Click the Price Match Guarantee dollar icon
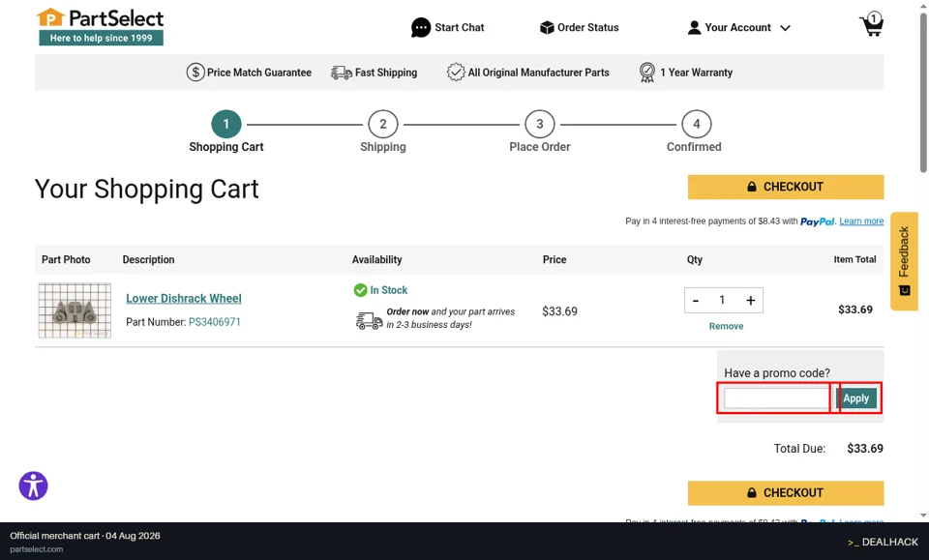 pos(195,73)
